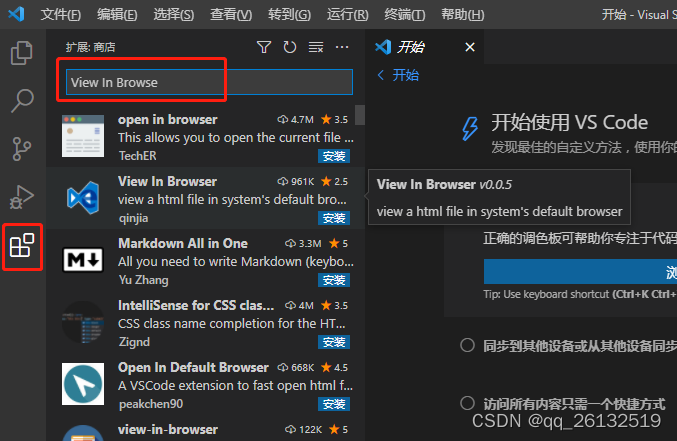The image size is (677, 441).
Task: Click the publisher name qinjia
Action: point(133,218)
